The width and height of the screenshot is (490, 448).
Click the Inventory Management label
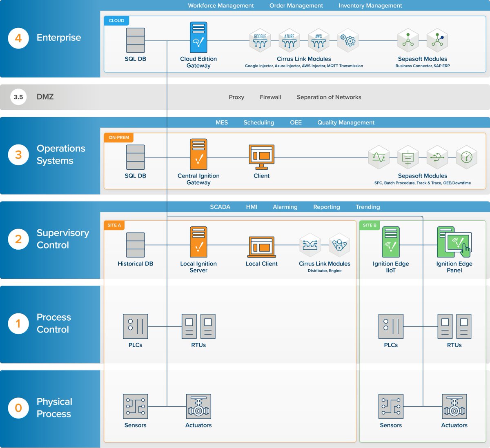370,6
